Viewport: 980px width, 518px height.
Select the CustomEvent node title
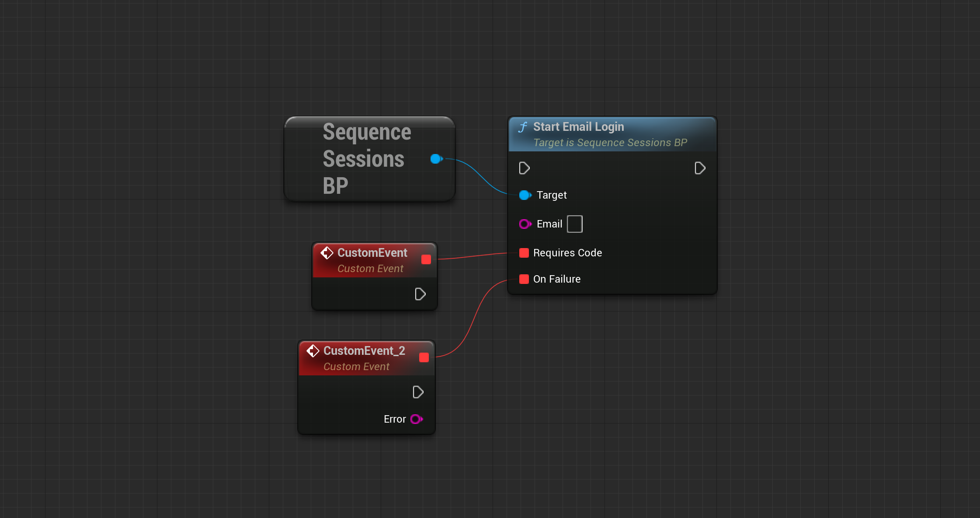click(x=372, y=253)
